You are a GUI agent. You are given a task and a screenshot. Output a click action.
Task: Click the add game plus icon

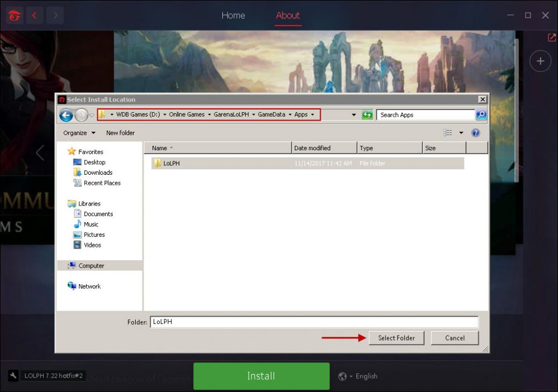pos(540,61)
